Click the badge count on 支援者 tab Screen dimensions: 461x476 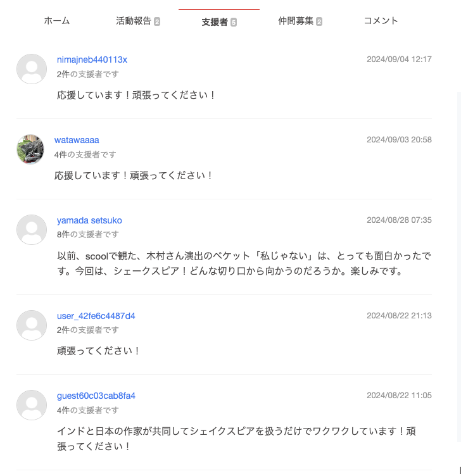click(234, 23)
